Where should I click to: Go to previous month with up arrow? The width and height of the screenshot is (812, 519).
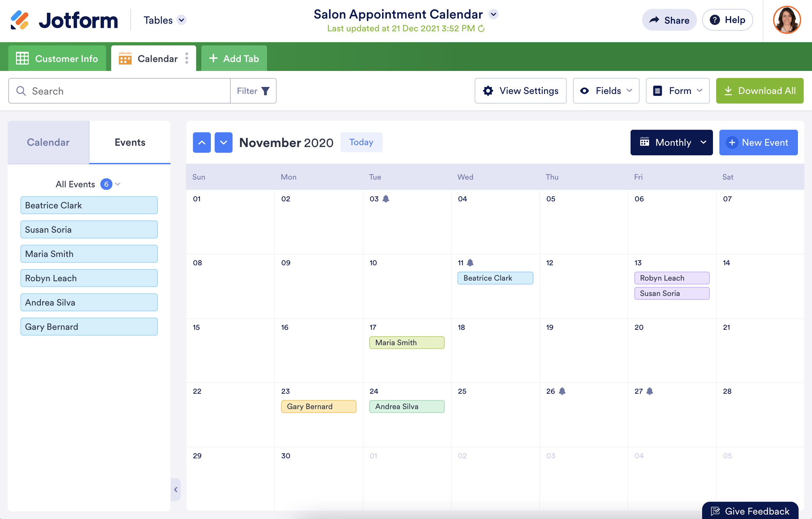pos(202,143)
